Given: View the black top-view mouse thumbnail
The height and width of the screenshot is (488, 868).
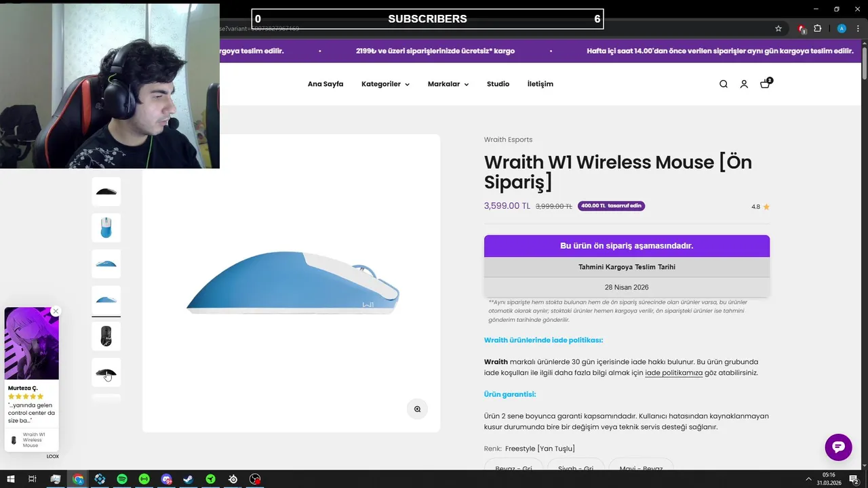Looking at the screenshot, I should click(106, 336).
